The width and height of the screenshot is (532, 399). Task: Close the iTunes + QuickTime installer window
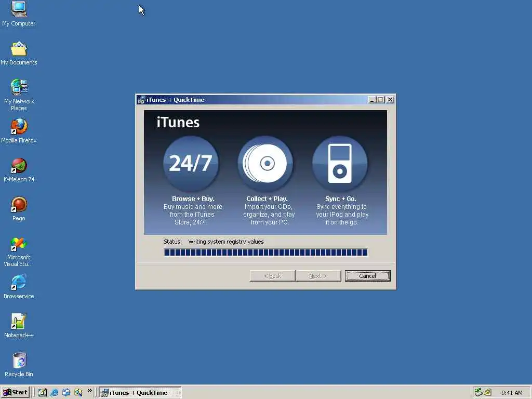390,100
